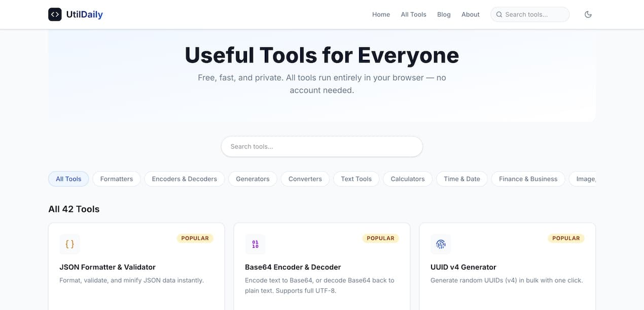Click the UtilDaily code brackets logo icon
Image resolution: width=644 pixels, height=310 pixels.
click(55, 14)
